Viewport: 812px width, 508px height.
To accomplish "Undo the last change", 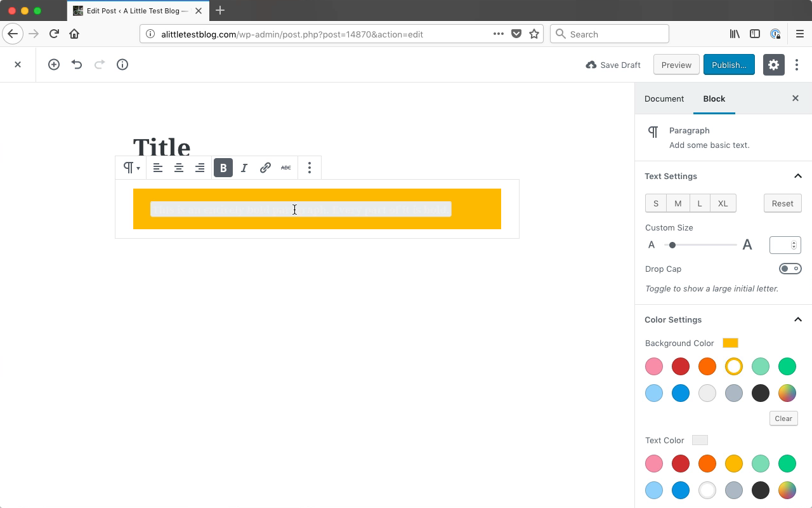I will (x=77, y=64).
